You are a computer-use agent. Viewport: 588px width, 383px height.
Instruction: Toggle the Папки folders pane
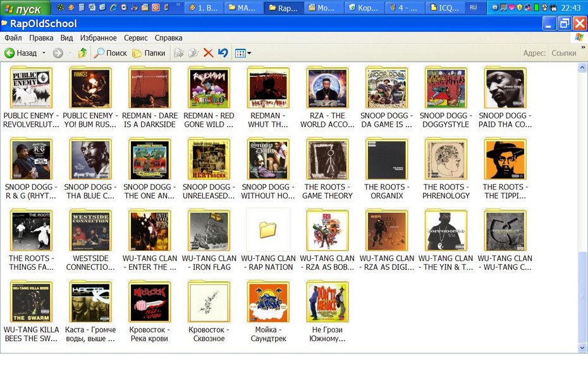[x=149, y=53]
